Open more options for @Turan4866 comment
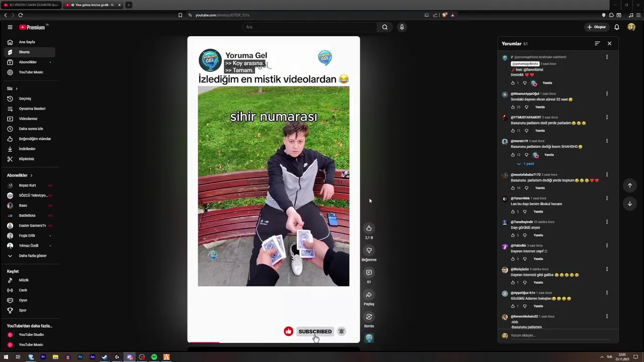Image resolution: width=644 pixels, height=362 pixels. click(x=607, y=199)
